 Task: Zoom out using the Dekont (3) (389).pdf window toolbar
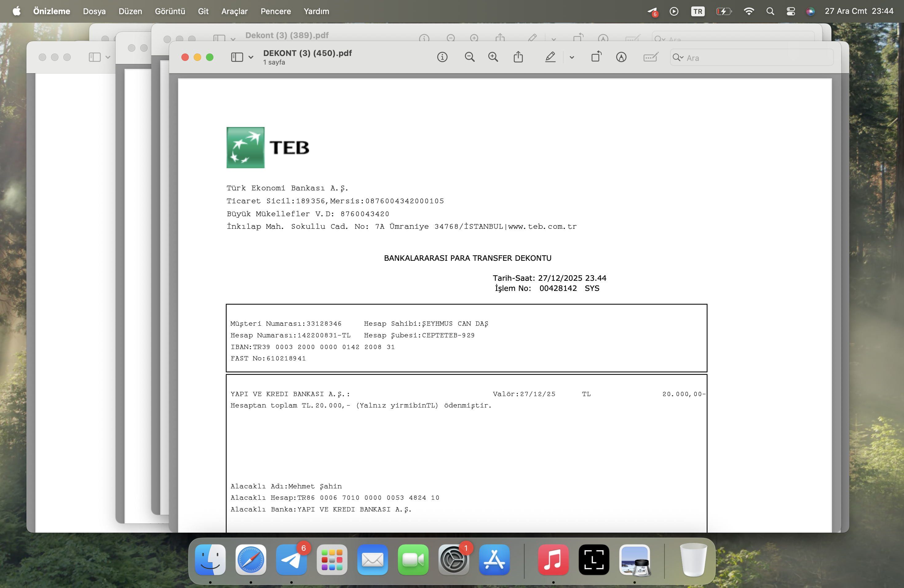point(451,38)
